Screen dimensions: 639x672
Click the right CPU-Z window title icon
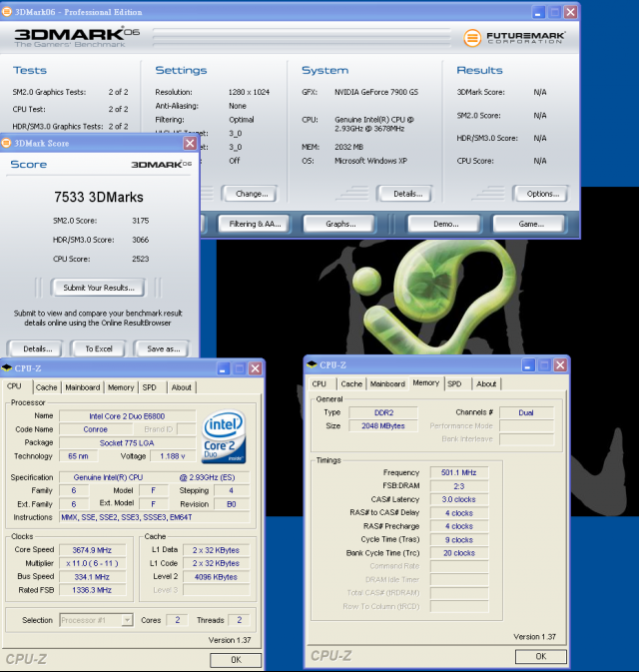(x=312, y=364)
